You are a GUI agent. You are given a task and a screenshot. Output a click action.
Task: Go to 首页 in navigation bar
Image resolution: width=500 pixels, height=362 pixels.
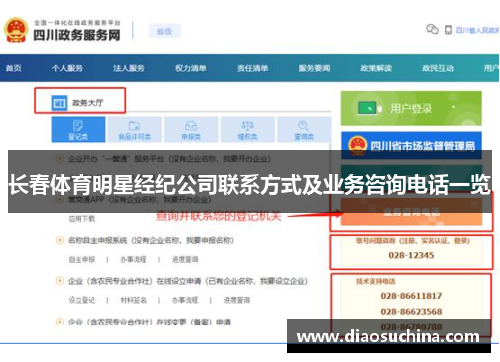pyautogui.click(x=14, y=68)
